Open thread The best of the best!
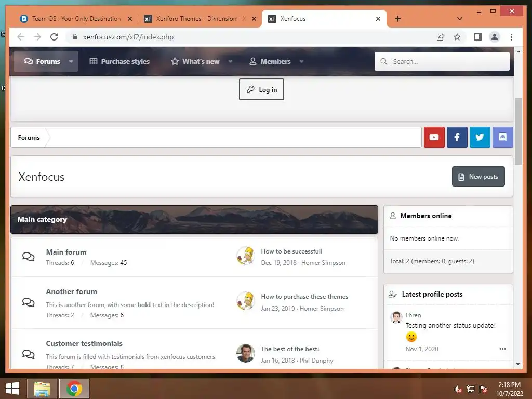The image size is (532, 399). pyautogui.click(x=290, y=349)
